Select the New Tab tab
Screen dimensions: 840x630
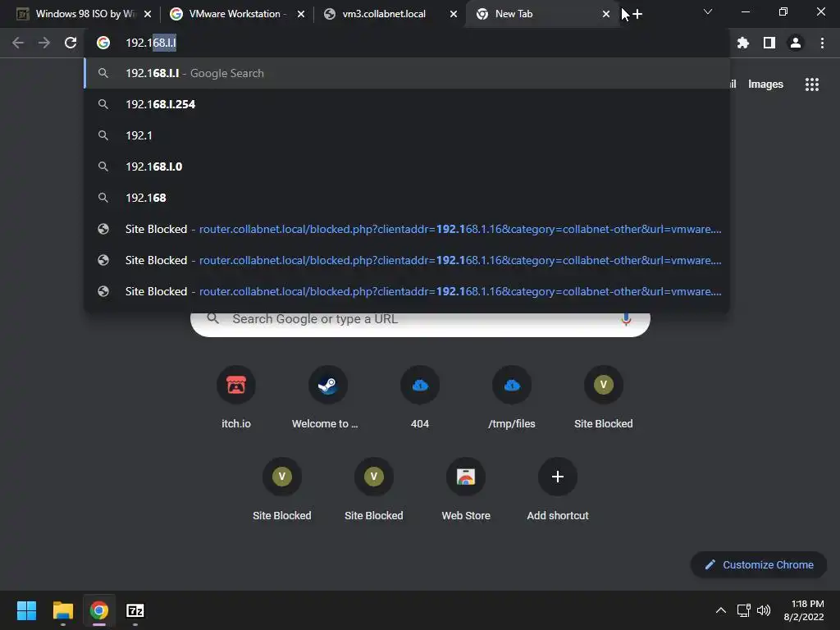tap(541, 15)
